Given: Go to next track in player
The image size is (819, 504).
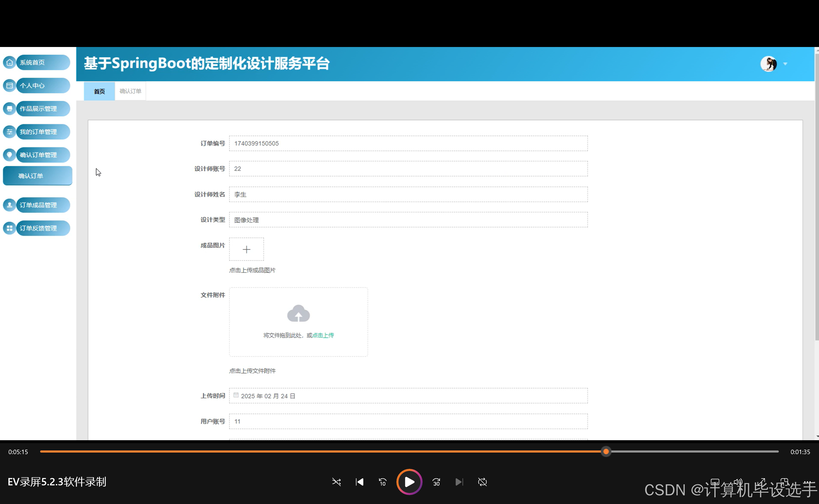Looking at the screenshot, I should [459, 482].
